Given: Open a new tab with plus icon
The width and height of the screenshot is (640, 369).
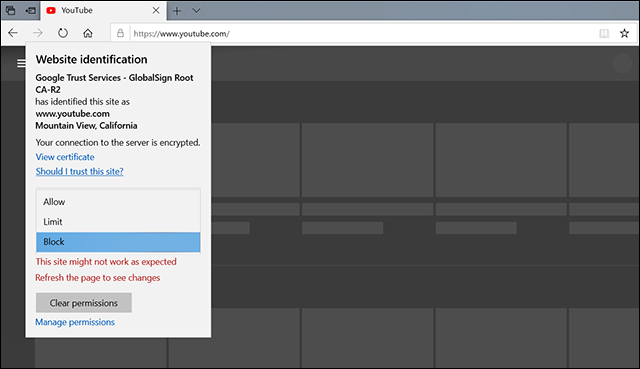Looking at the screenshot, I should pos(177,11).
